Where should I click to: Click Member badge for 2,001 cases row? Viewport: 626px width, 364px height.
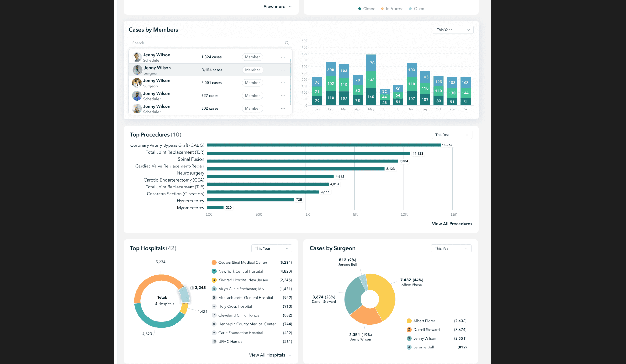click(252, 83)
